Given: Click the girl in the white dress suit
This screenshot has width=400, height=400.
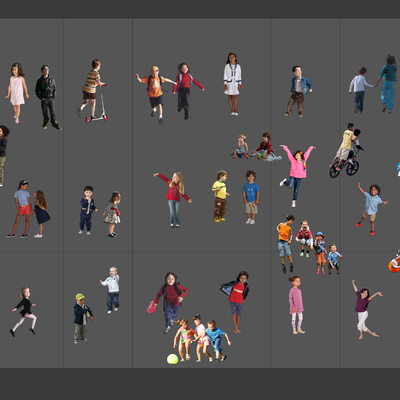Looking at the screenshot, I should pyautogui.click(x=232, y=84).
